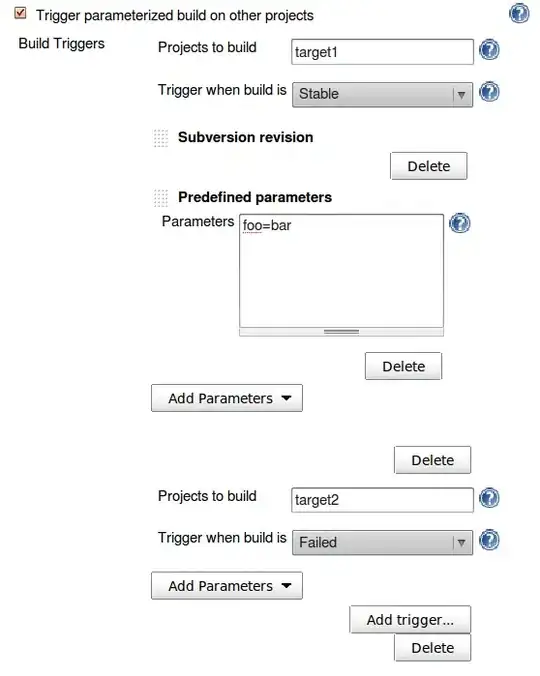Expand Add Parameters menu under target2

(x=227, y=585)
